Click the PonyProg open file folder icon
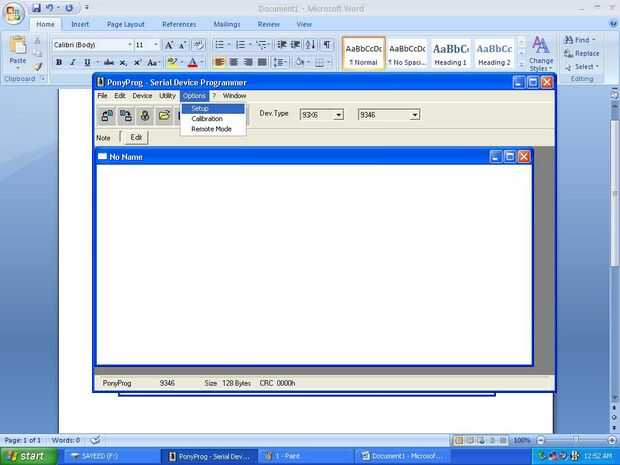This screenshot has height=465, width=620. click(164, 115)
